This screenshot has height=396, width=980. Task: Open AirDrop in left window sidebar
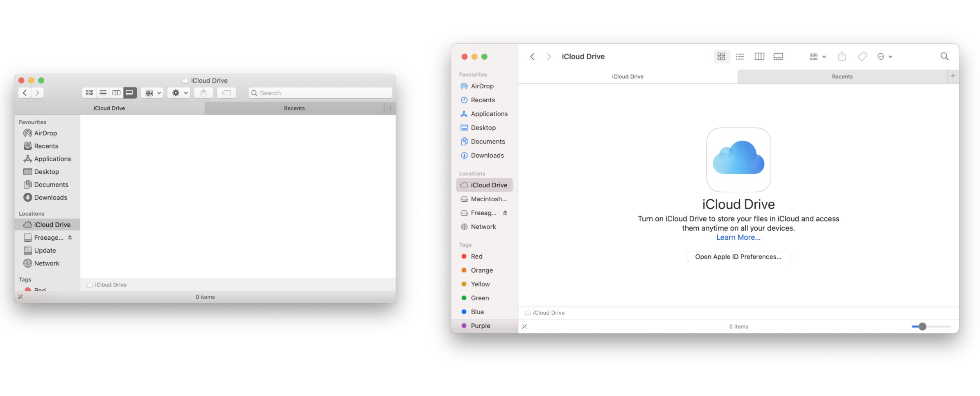pos(45,133)
